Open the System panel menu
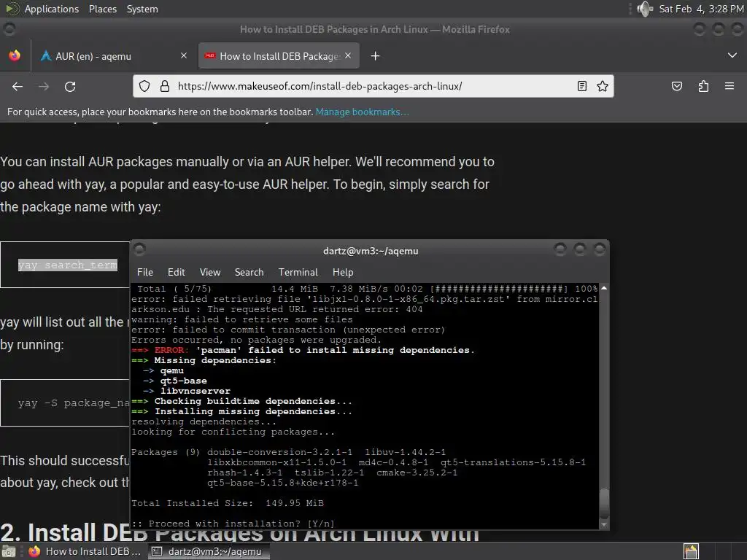The image size is (747, 560). pyautogui.click(x=142, y=9)
